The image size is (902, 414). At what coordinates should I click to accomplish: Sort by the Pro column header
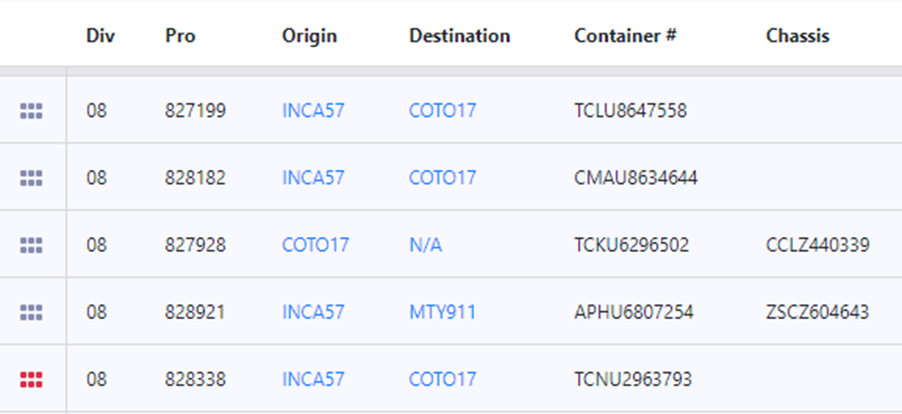click(x=180, y=36)
